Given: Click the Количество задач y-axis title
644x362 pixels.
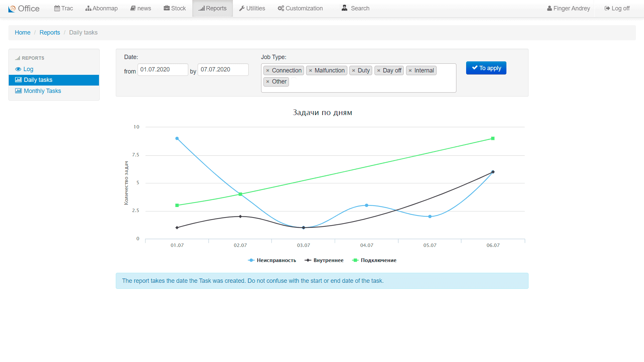Looking at the screenshot, I should point(126,183).
